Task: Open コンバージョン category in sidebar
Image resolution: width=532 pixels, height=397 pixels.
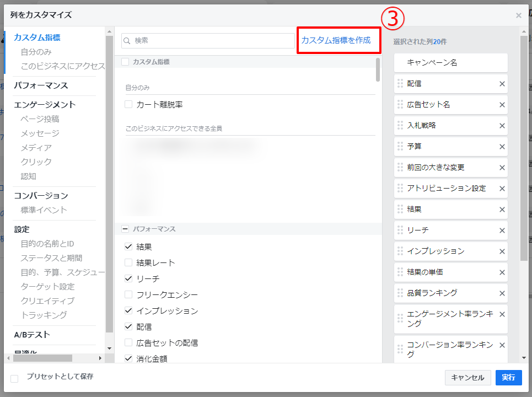Action: click(41, 196)
